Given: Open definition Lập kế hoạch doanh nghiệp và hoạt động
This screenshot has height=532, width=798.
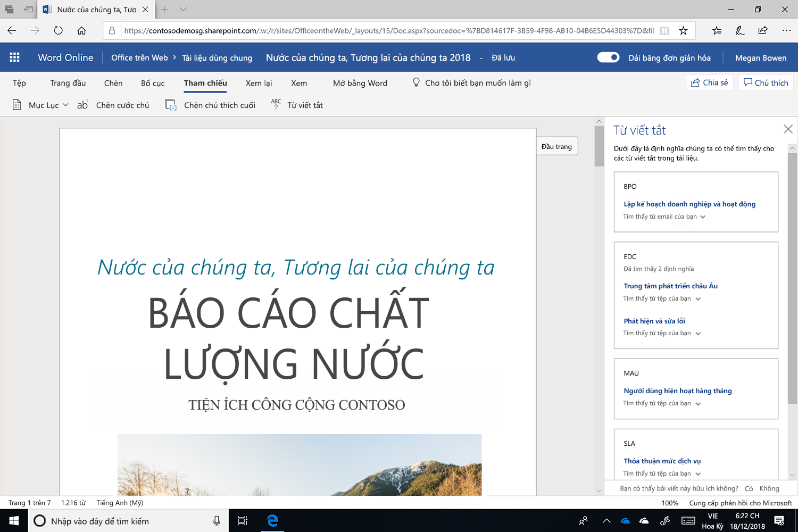Looking at the screenshot, I should pyautogui.click(x=689, y=204).
